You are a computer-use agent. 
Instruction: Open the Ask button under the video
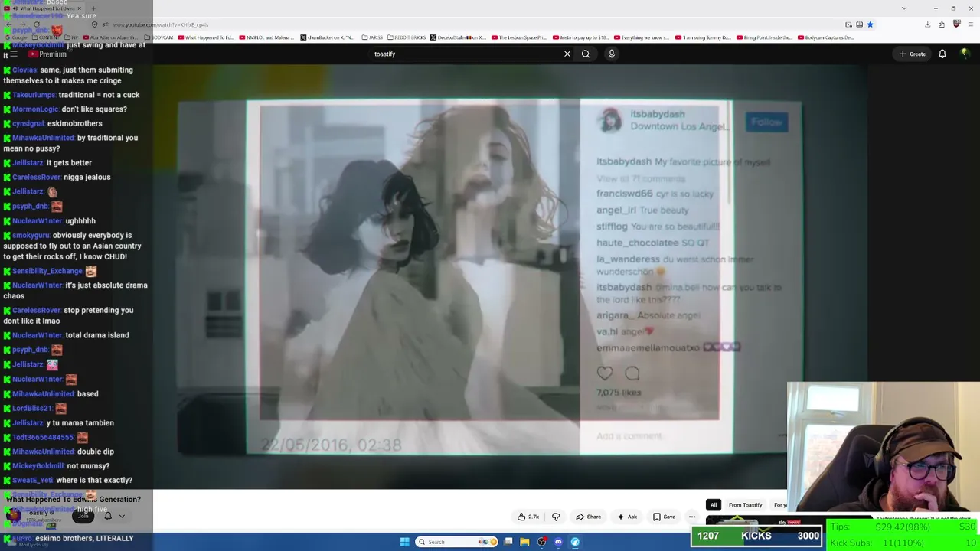pyautogui.click(x=627, y=517)
